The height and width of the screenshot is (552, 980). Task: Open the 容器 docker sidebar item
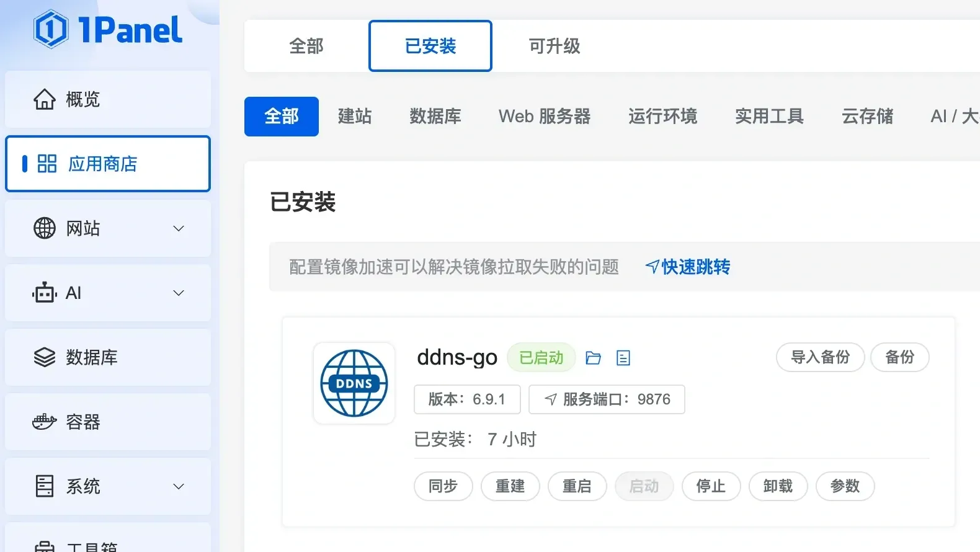pyautogui.click(x=108, y=422)
